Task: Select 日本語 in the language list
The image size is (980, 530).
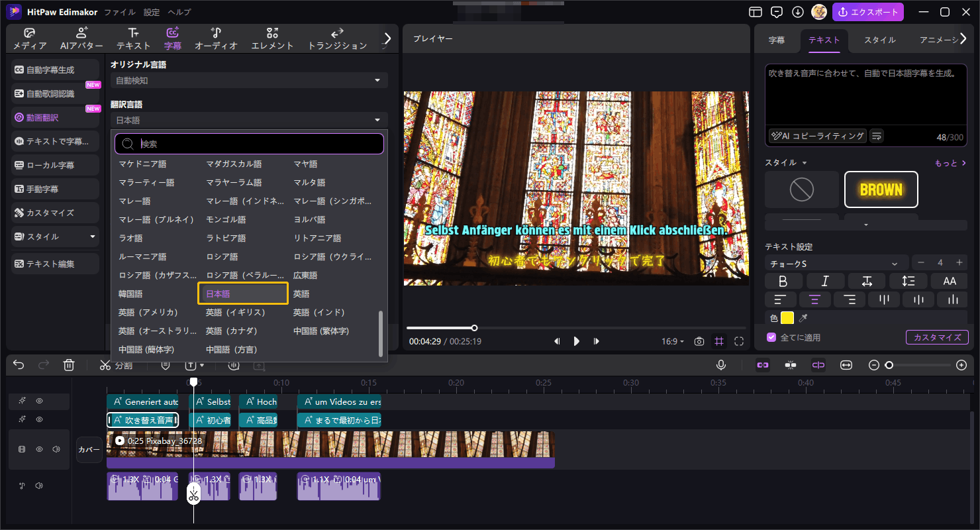Action: coord(242,293)
